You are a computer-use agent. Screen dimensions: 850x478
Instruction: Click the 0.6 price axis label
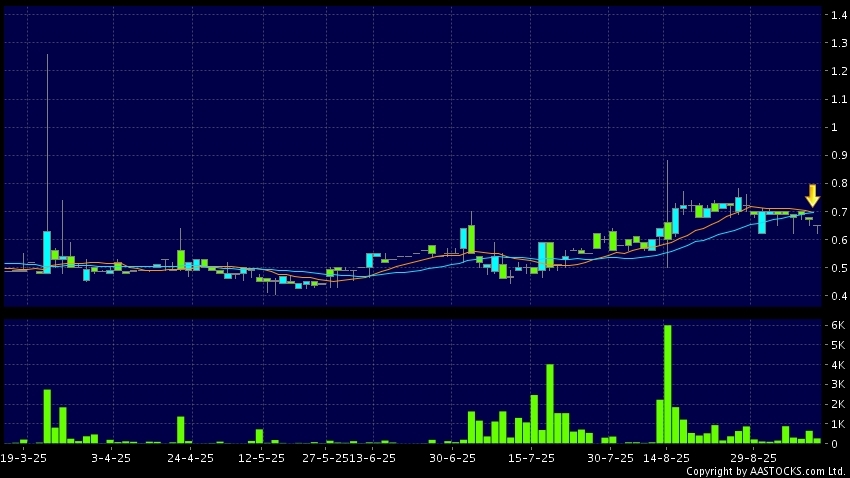839,240
